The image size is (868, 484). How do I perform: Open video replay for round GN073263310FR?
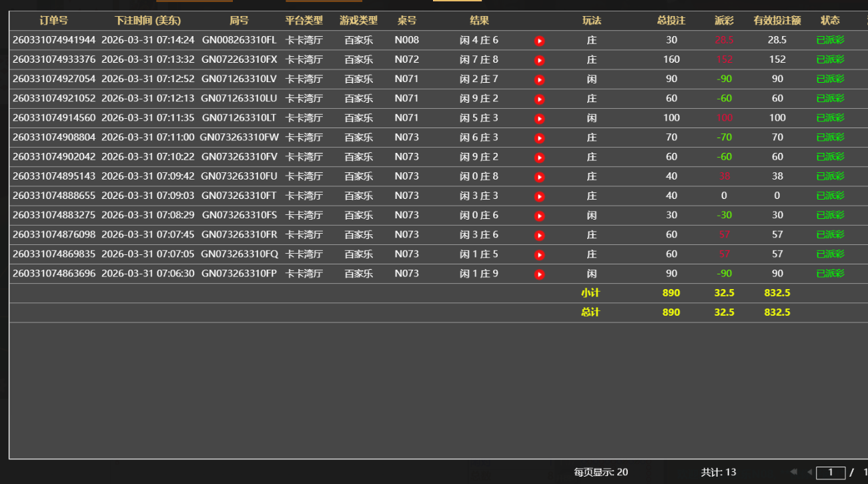(x=540, y=236)
